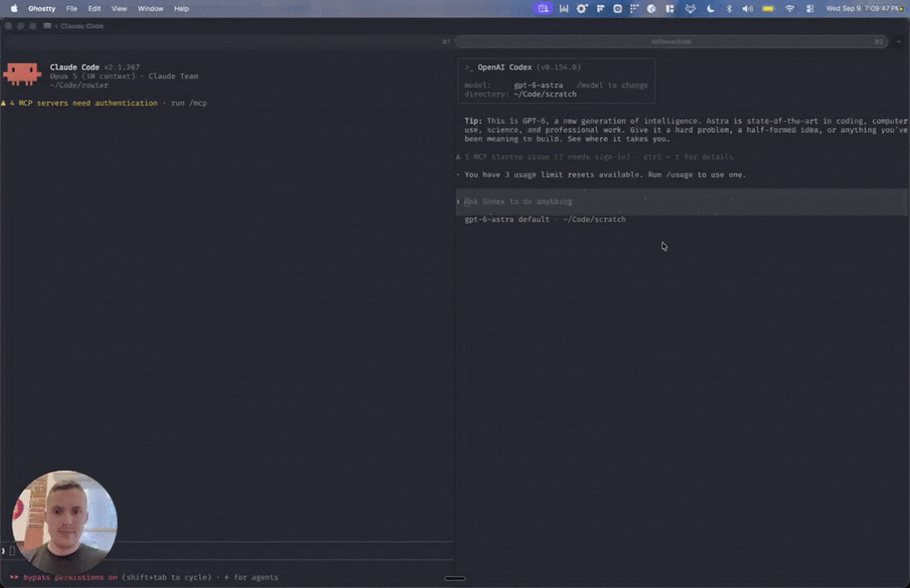Click the 'run /mcp' hint text
The width and height of the screenshot is (910, 588).
(x=188, y=103)
